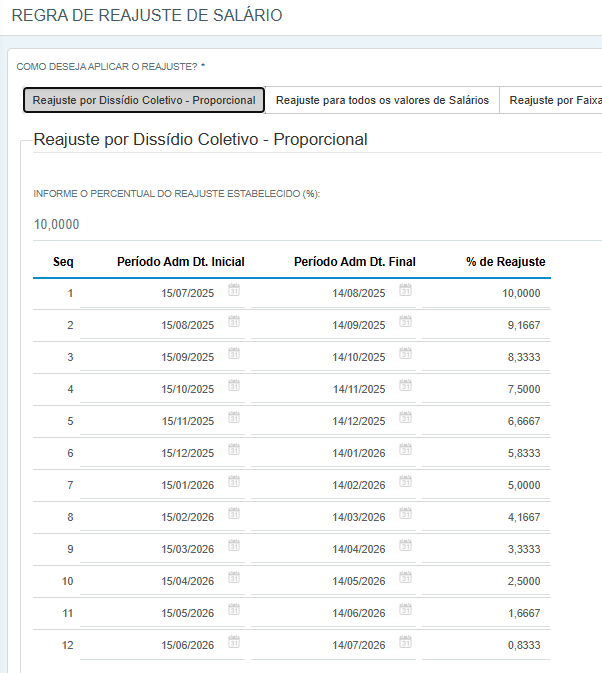Open calendar icon for initial date 15/05/2026

pyautogui.click(x=234, y=609)
